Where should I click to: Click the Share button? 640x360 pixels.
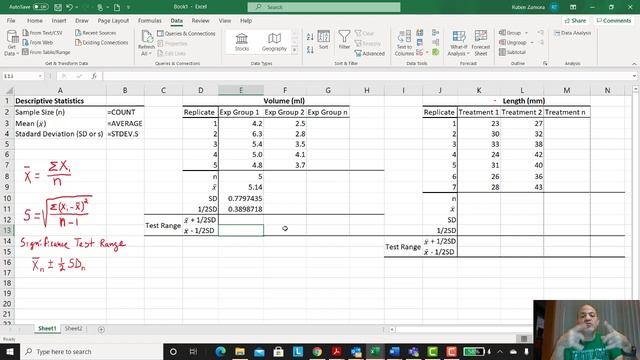pos(575,20)
